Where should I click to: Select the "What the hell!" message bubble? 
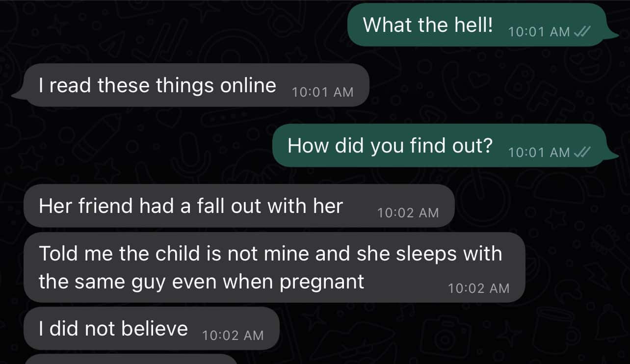pyautogui.click(x=477, y=25)
